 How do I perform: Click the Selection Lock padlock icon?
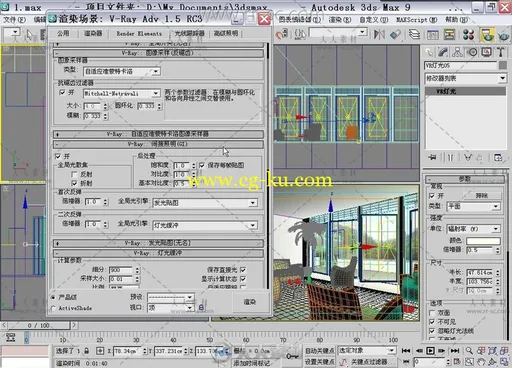point(87,351)
